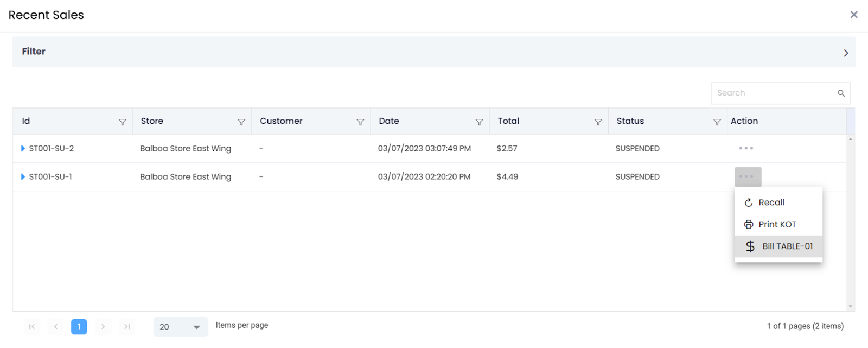This screenshot has width=868, height=348.
Task: Jump to the last page button
Action: (x=127, y=326)
